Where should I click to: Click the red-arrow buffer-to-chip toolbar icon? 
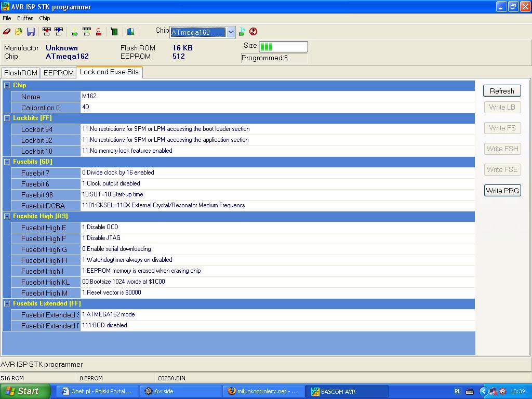(46, 32)
